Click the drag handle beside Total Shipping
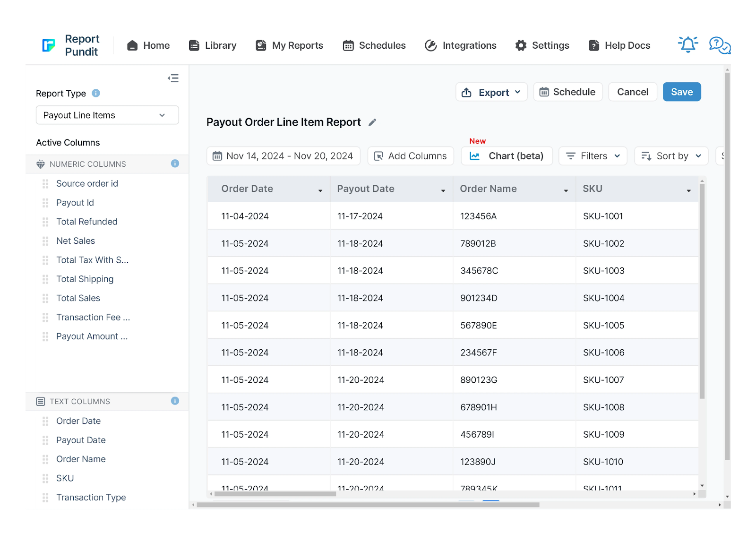The image size is (756, 534). [45, 279]
